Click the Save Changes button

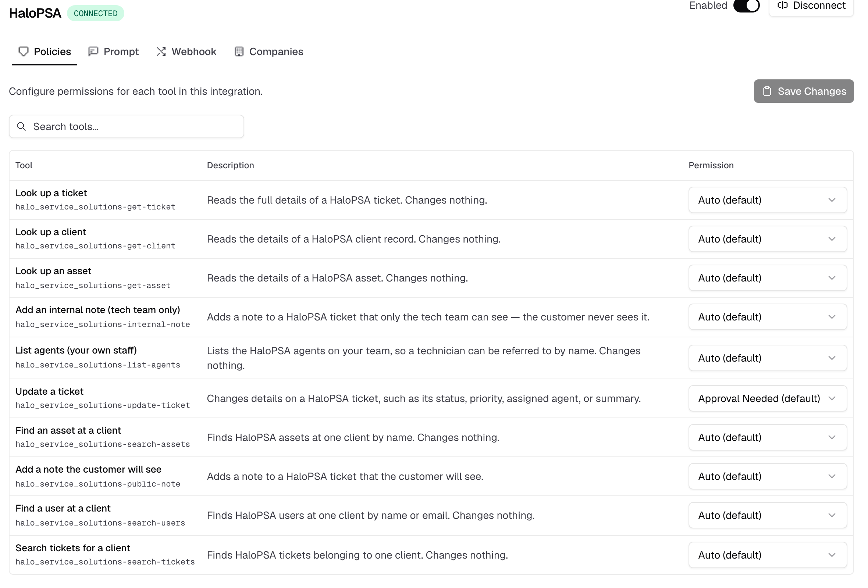tap(804, 92)
